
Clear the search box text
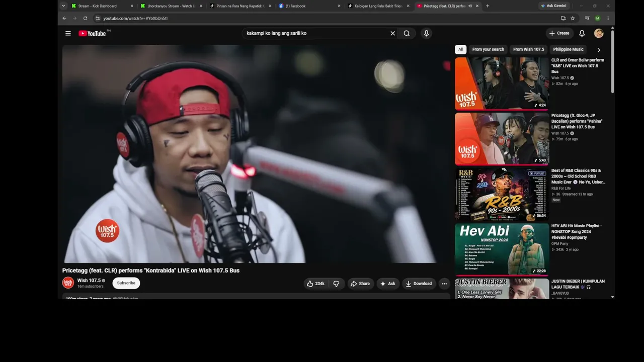[393, 34]
